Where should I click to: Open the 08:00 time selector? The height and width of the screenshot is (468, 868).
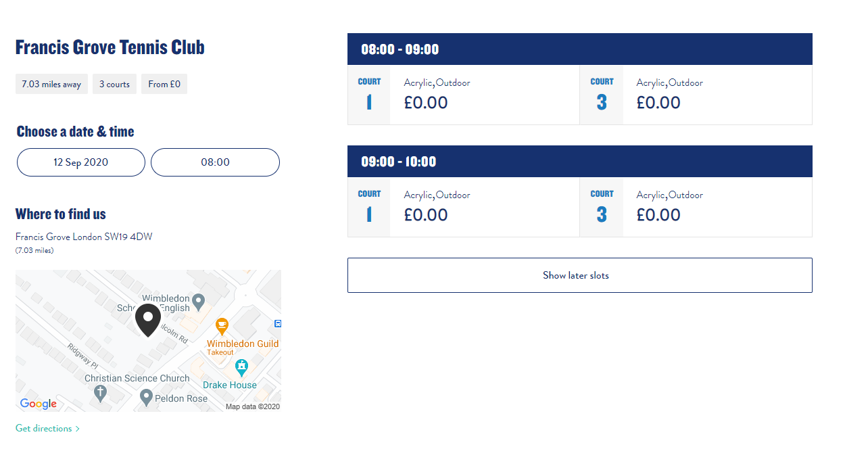point(215,162)
